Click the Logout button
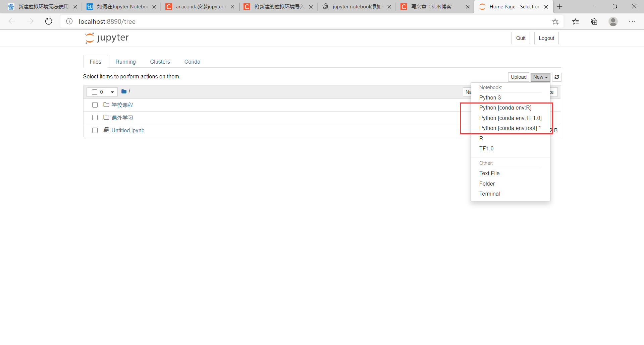This screenshot has height=345, width=644. pyautogui.click(x=546, y=38)
